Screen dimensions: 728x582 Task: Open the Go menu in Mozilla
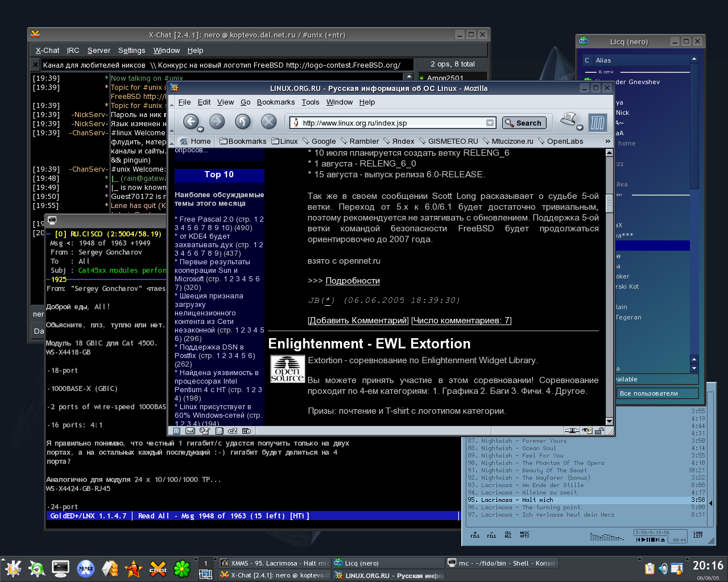[x=245, y=102]
